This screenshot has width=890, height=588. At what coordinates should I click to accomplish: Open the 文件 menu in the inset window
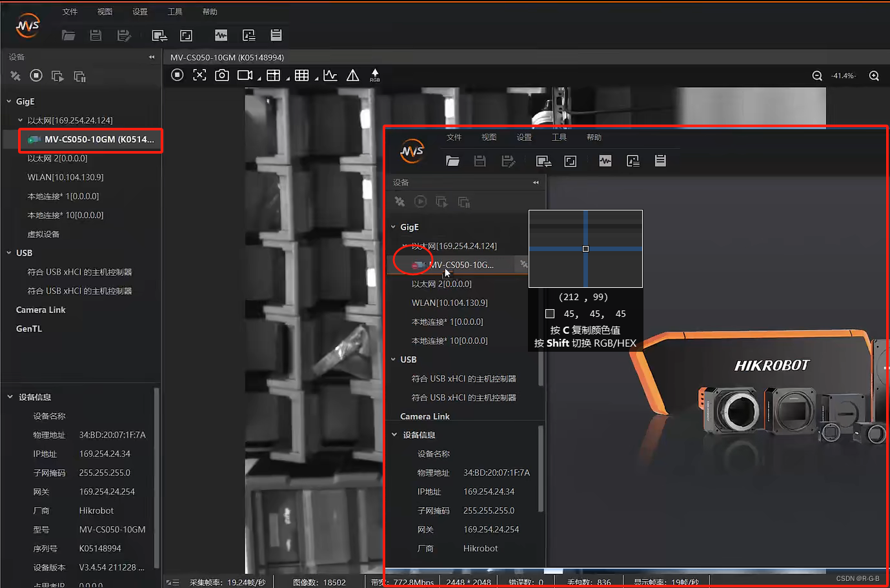[x=454, y=137]
